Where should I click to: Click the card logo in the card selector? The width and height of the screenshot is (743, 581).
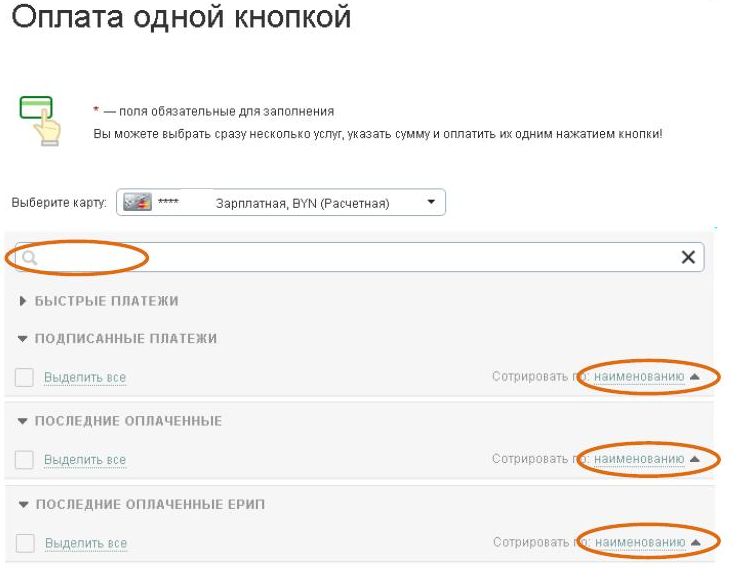click(x=137, y=203)
